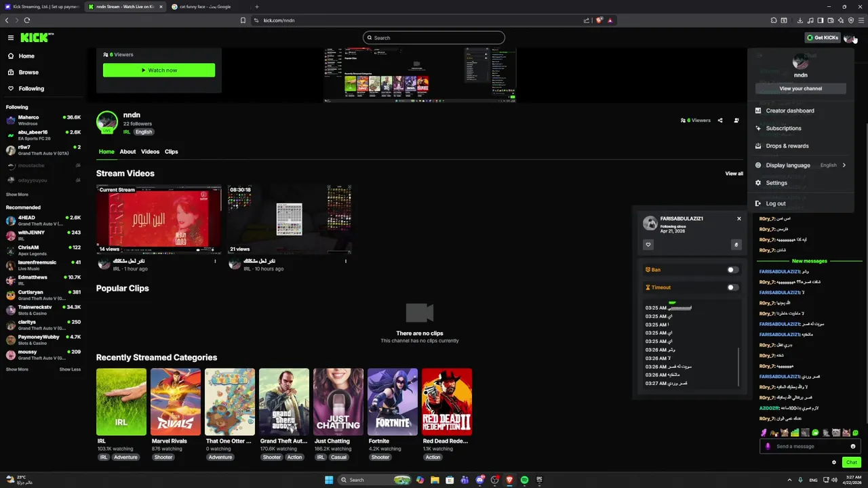Click the Kicks gift icon in chat input
The width and height of the screenshot is (868, 488).
[768, 447]
